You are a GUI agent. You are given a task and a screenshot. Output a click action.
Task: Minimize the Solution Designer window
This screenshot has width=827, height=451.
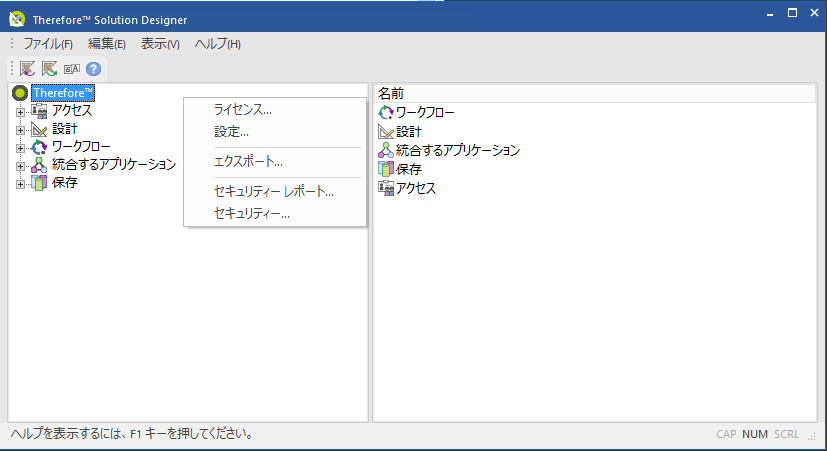770,14
